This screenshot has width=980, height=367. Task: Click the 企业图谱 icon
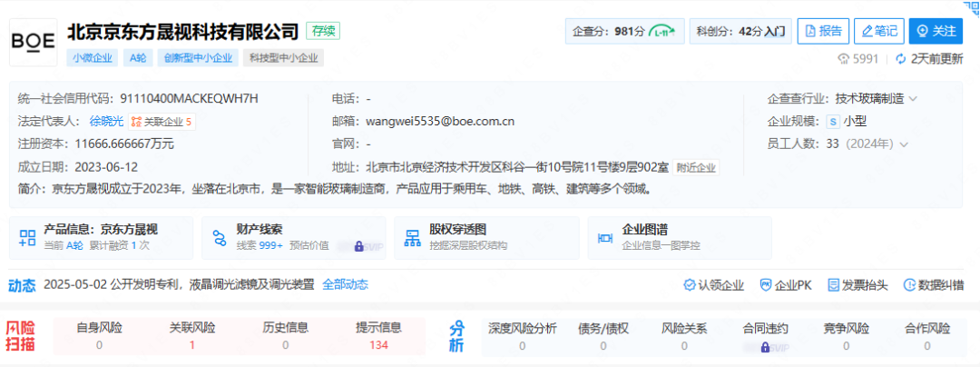click(605, 238)
